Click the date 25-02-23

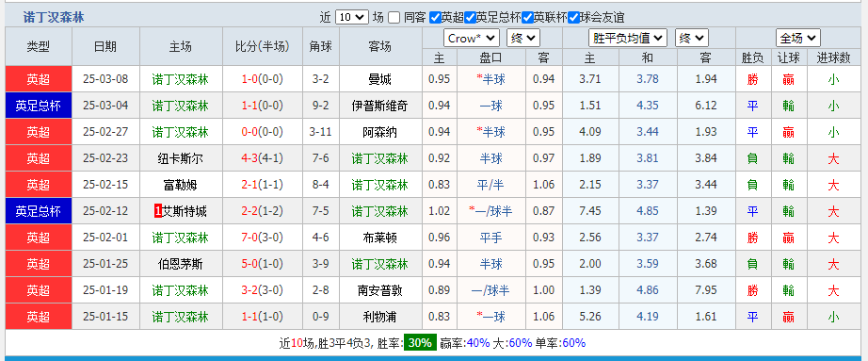105,158
